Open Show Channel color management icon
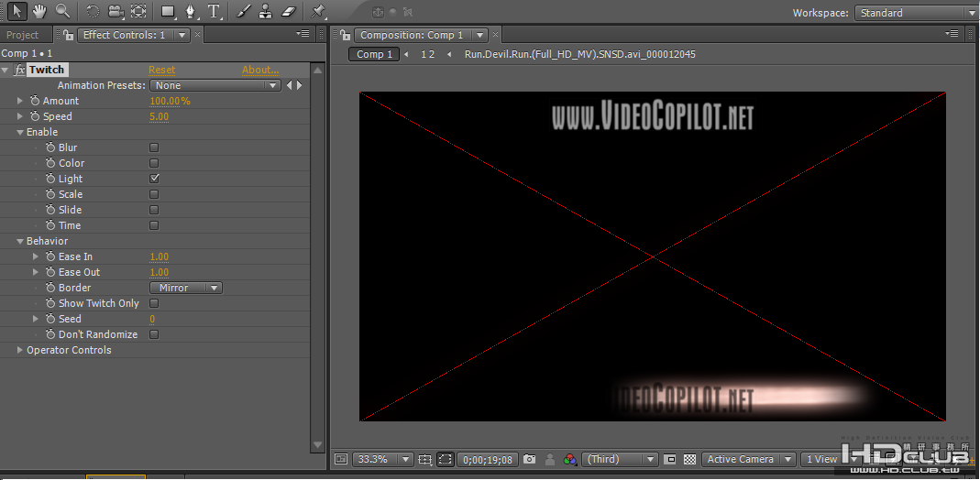The width and height of the screenshot is (980, 480). click(569, 460)
